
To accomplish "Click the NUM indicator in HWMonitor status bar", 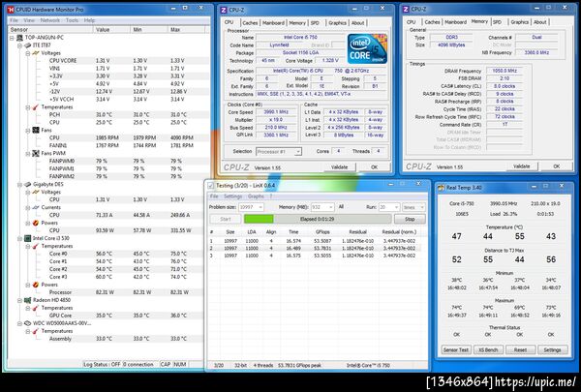I will point(180,364).
